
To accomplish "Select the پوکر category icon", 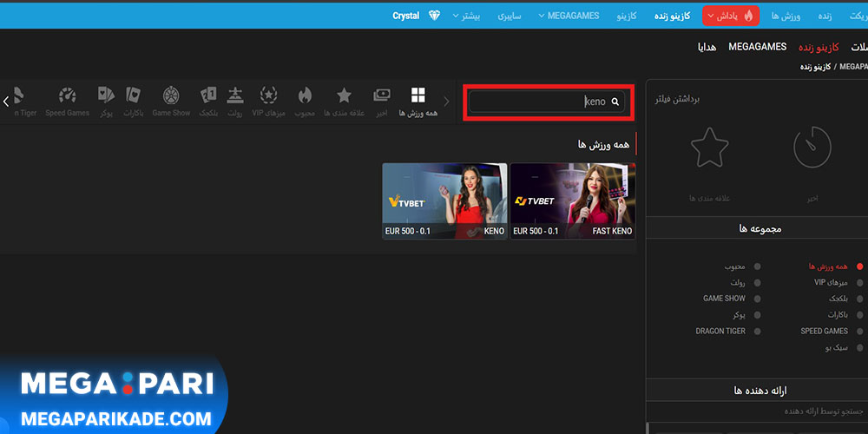I will pyautogui.click(x=106, y=95).
